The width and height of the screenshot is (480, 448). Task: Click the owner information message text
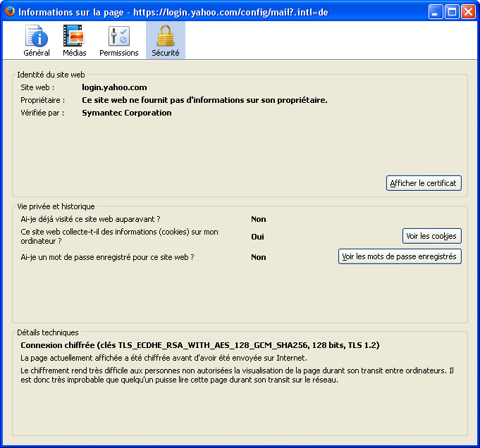204,100
